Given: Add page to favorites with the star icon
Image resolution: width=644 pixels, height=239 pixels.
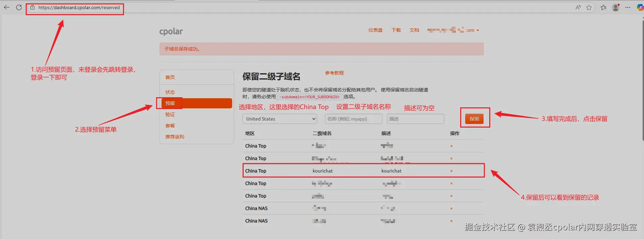Looking at the screenshot, I should click(589, 7).
